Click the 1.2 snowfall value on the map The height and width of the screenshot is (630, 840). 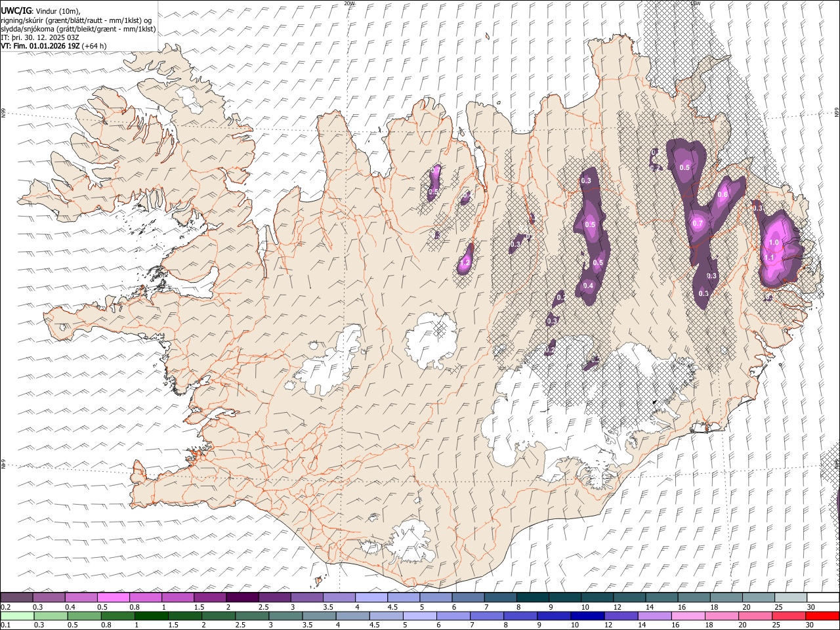(465, 263)
